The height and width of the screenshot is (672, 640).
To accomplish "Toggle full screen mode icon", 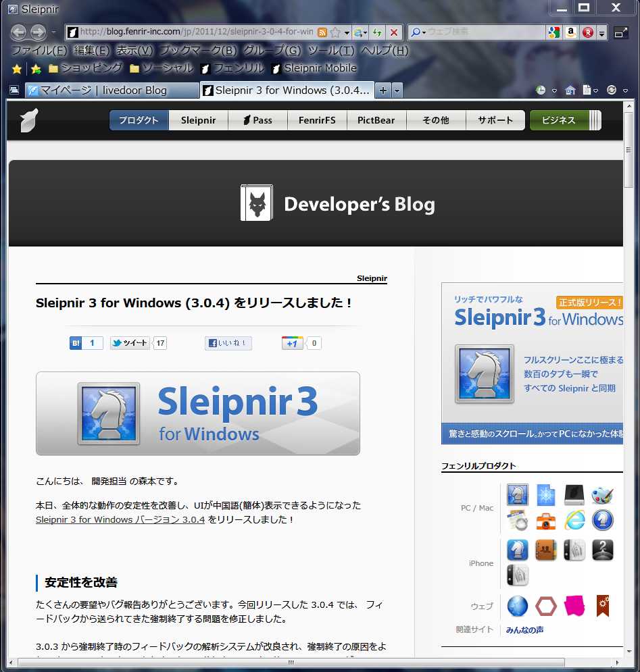I will tap(620, 32).
